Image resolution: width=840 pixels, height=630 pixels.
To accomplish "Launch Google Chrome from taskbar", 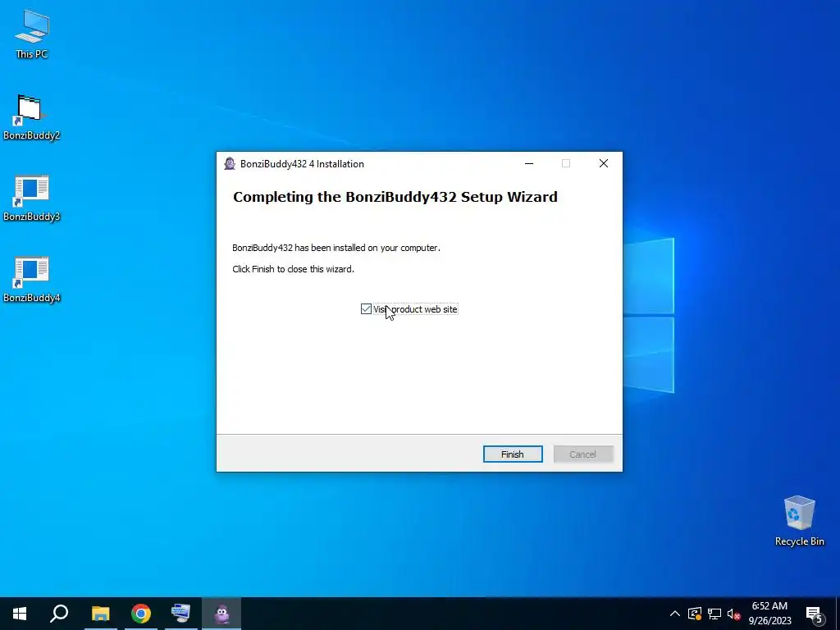I will [141, 614].
